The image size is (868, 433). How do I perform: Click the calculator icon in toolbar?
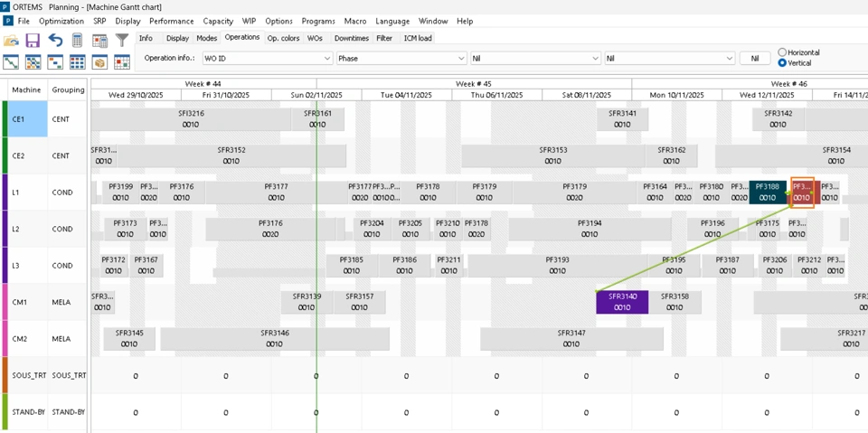pyautogui.click(x=78, y=41)
